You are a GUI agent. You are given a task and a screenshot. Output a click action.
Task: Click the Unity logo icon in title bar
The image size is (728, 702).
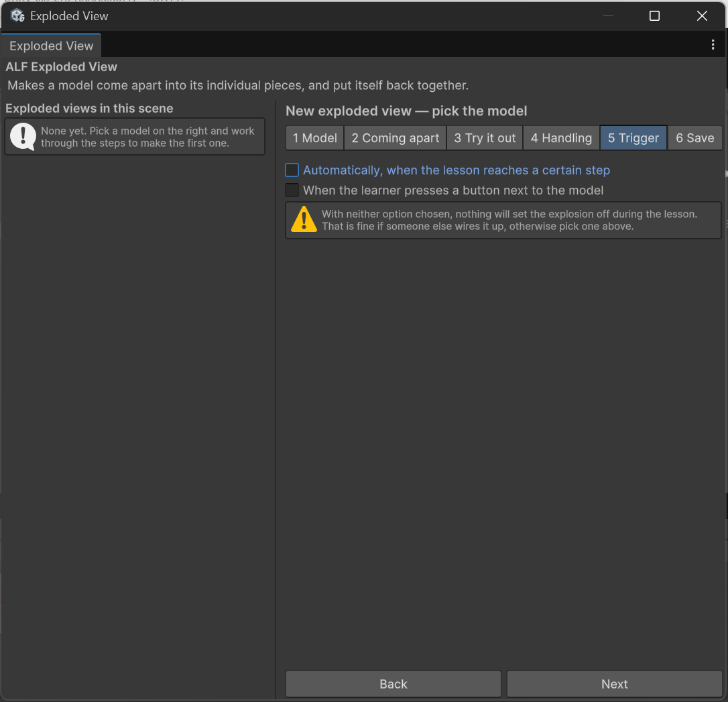click(x=17, y=16)
